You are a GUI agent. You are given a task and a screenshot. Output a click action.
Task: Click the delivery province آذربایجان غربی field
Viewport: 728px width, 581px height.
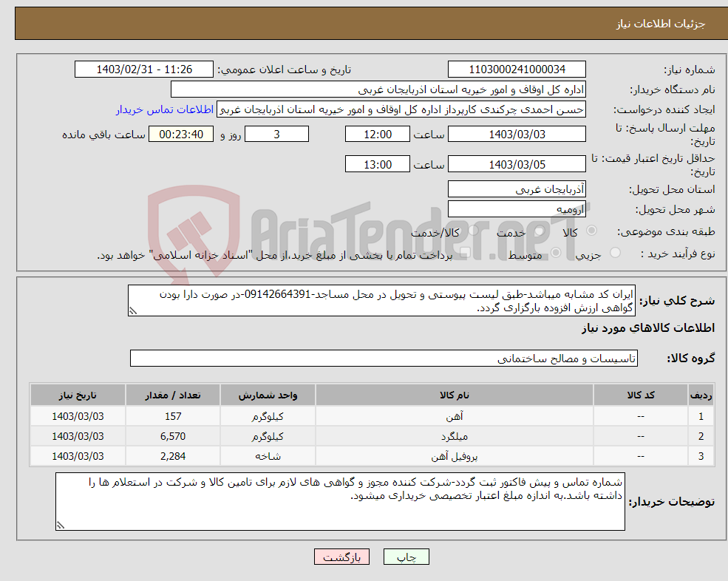[x=517, y=189]
